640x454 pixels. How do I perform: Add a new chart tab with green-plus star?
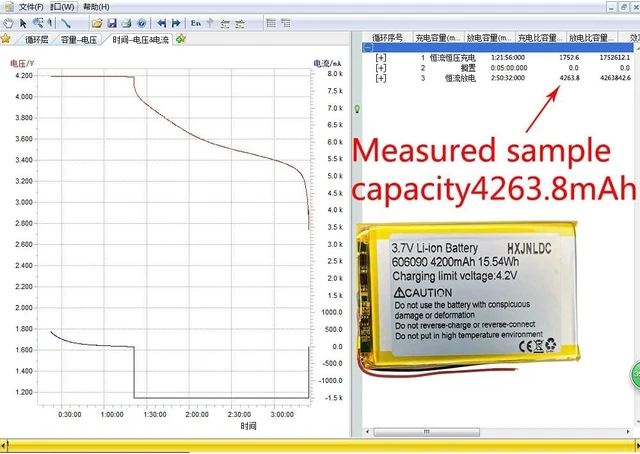[181, 39]
